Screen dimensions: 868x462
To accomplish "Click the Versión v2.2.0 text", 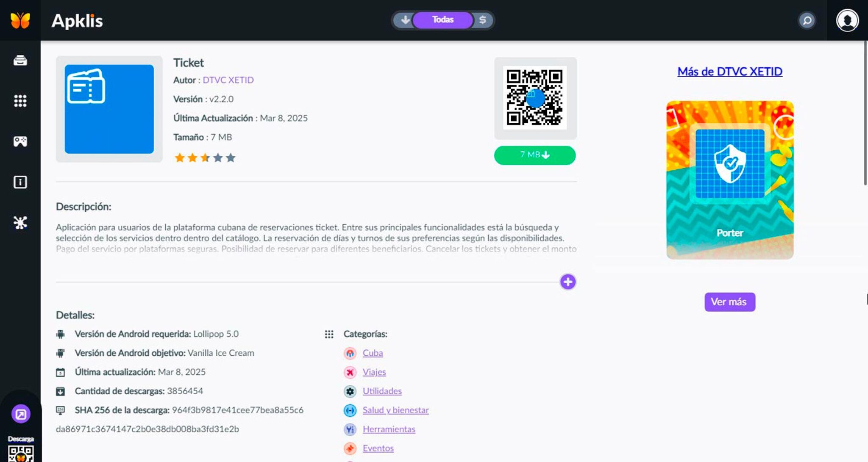I will [203, 99].
